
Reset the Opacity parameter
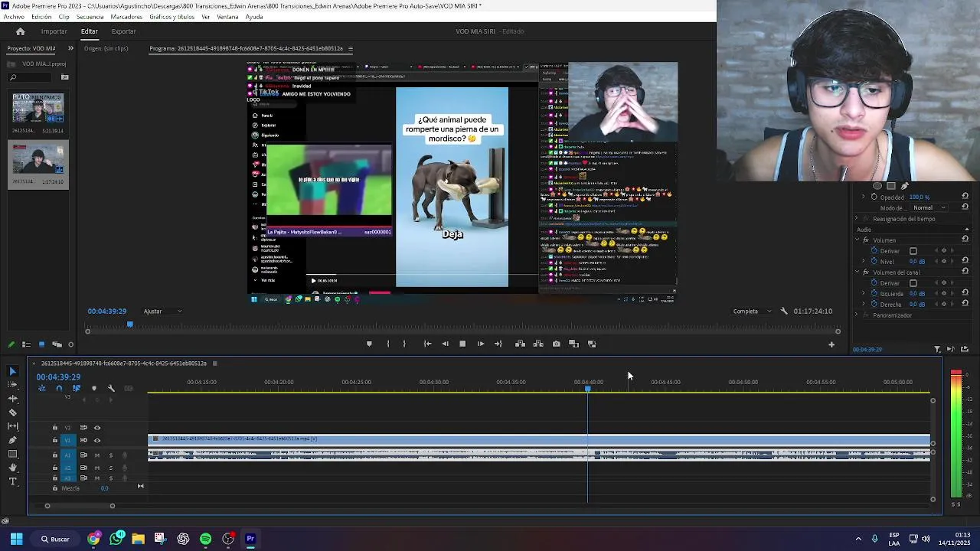pos(965,197)
